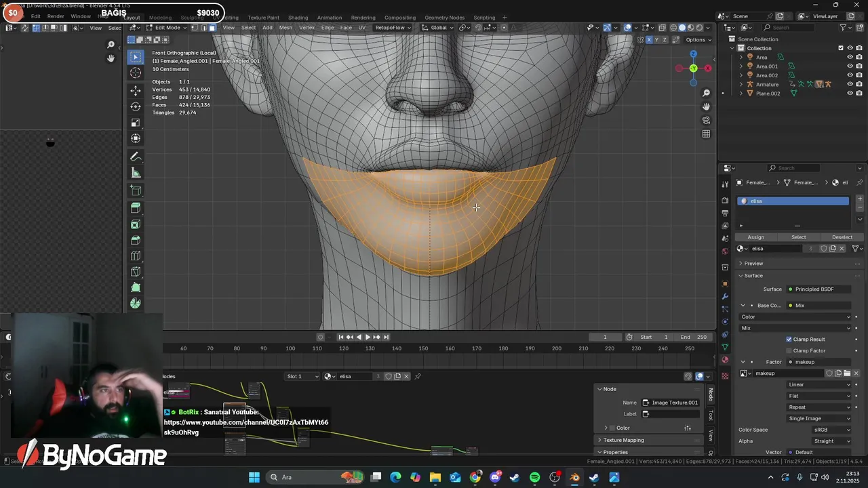868x488 pixels.
Task: Select the Annotate pencil tool
Action: point(136,157)
